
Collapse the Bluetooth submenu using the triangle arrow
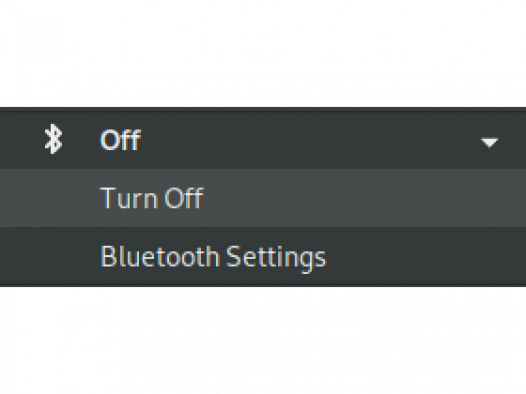click(489, 143)
